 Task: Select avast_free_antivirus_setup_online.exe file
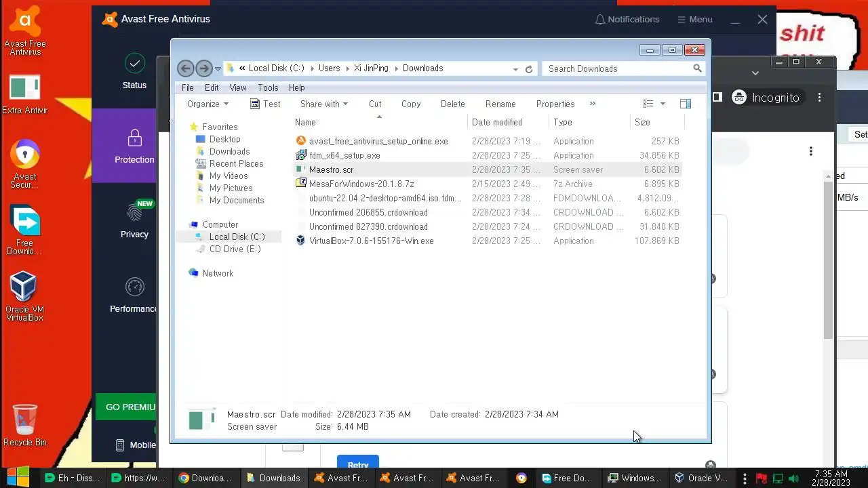[487, 141]
